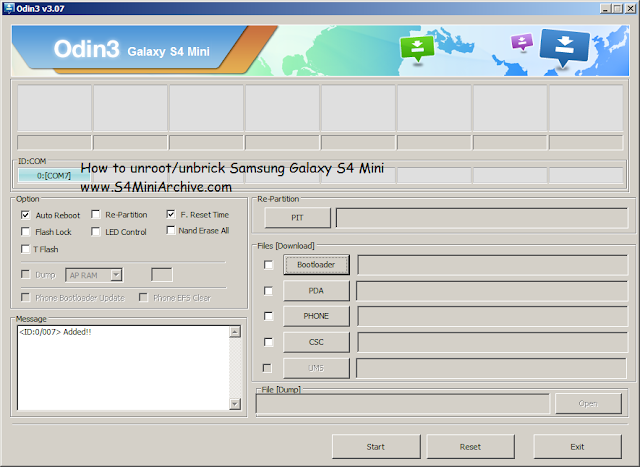Tick the checkbox beside PHONE button

point(268,316)
